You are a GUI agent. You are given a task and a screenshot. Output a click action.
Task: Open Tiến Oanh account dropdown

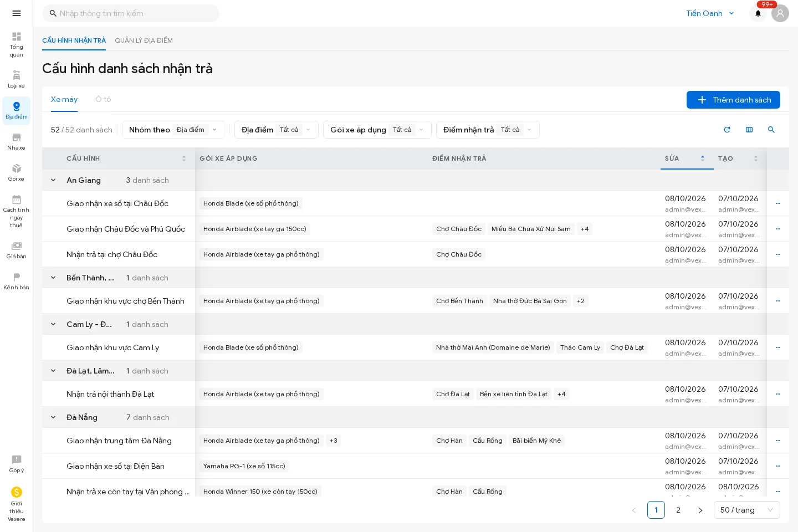coord(710,13)
